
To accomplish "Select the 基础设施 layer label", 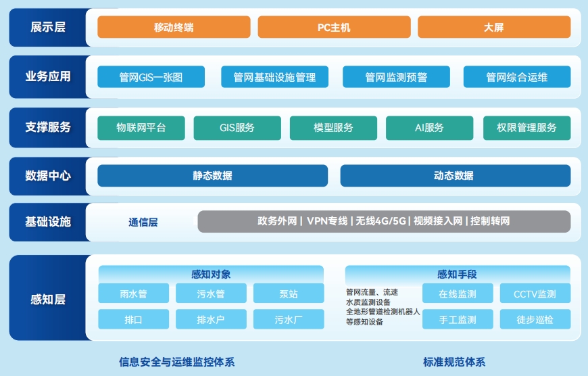I will [x=48, y=222].
